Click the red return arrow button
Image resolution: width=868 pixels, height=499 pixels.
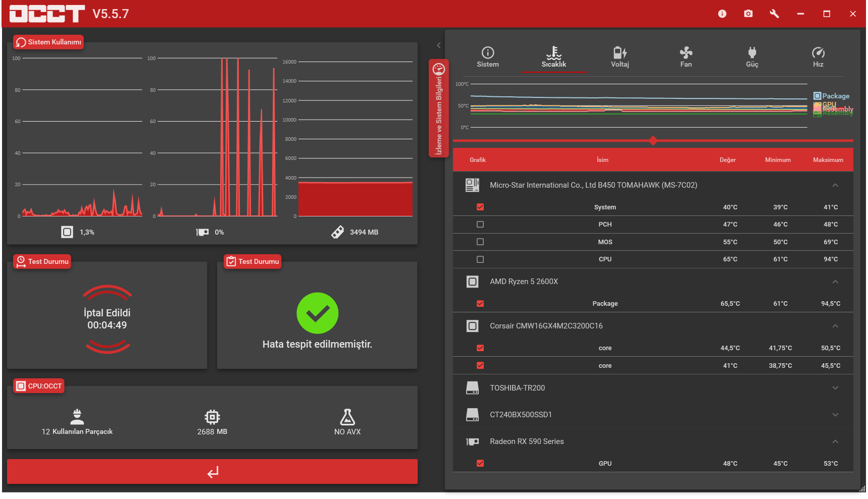[213, 472]
